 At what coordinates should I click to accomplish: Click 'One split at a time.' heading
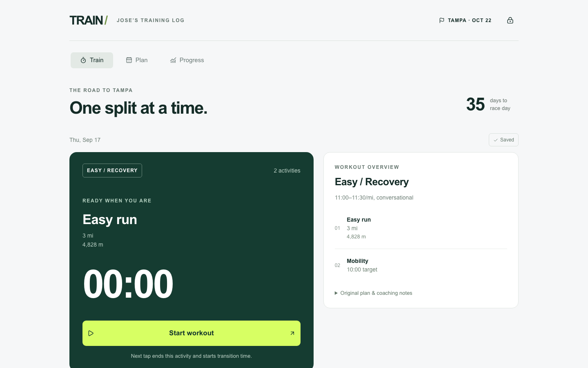point(138,108)
